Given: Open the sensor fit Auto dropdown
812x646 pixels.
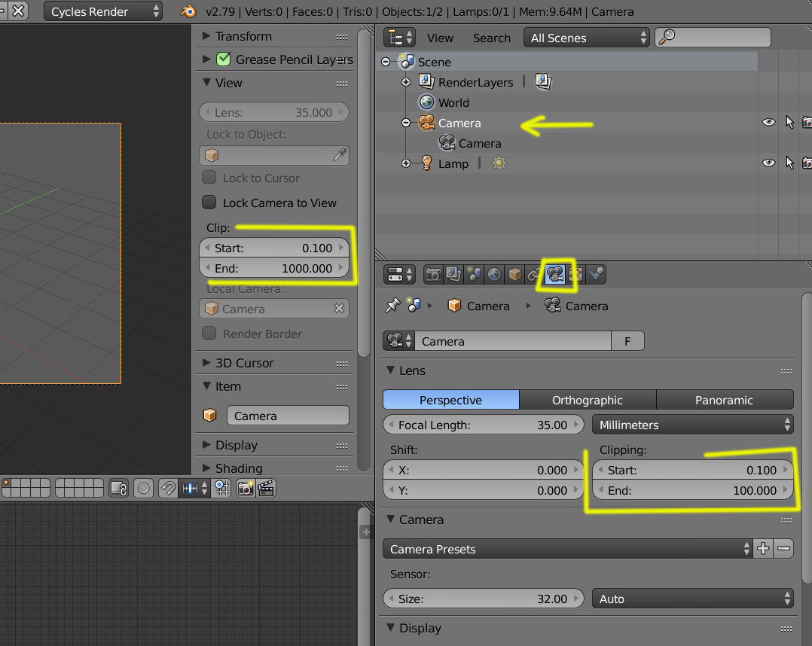Looking at the screenshot, I should click(692, 599).
